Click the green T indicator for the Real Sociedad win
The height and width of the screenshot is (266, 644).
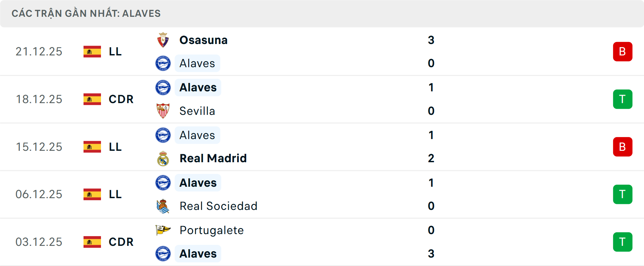[623, 194]
